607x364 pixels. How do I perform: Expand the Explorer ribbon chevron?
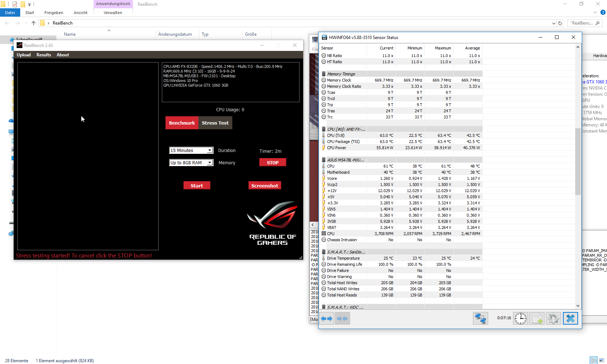(595, 12)
